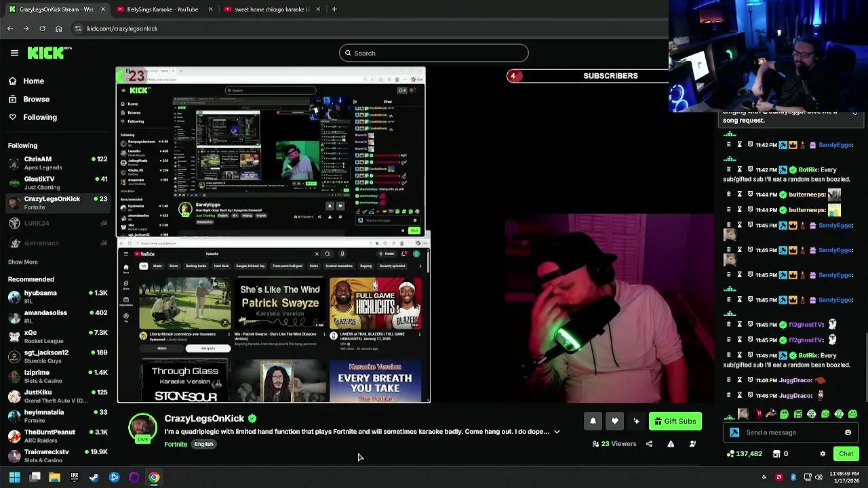Report the stream using the warning icon
This screenshot has height=488, width=868.
671,444
